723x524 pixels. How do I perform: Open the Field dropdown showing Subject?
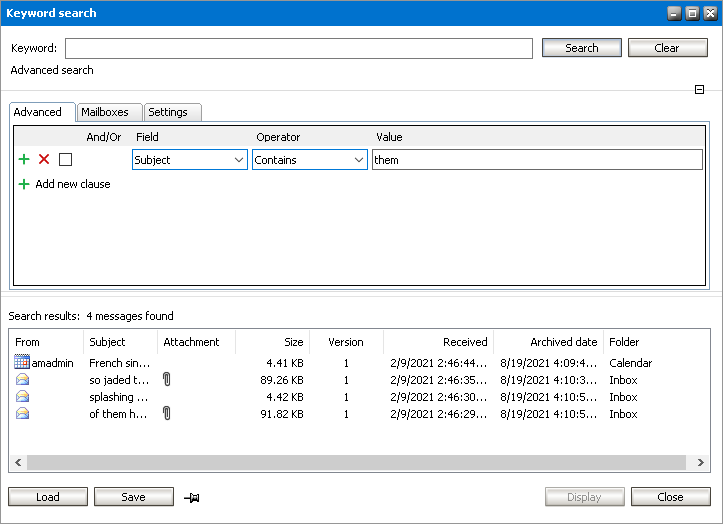pos(189,160)
